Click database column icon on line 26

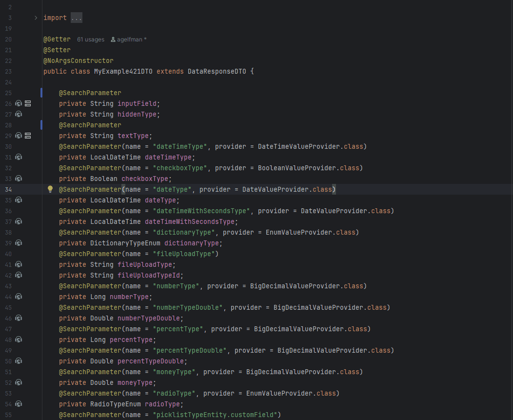pos(28,103)
